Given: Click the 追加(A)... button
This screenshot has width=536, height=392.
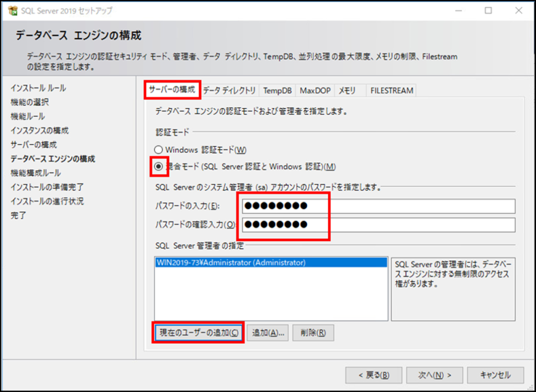Looking at the screenshot, I should click(x=268, y=333).
